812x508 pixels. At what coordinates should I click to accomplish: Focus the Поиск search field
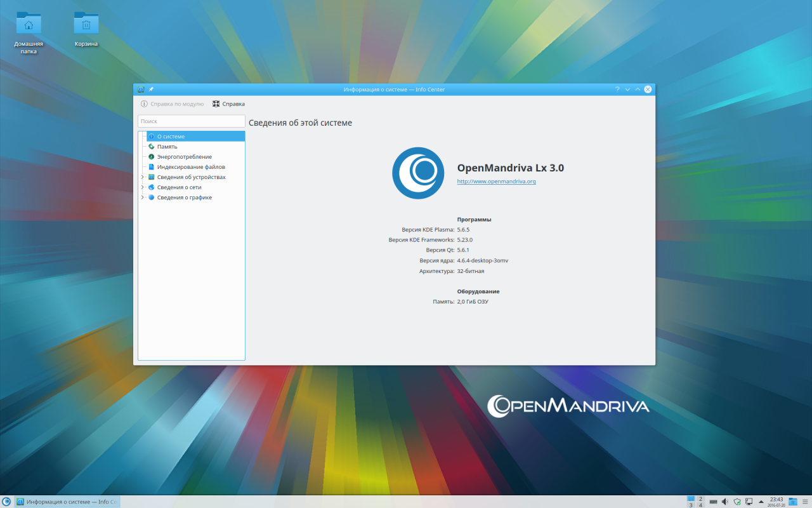tap(192, 121)
